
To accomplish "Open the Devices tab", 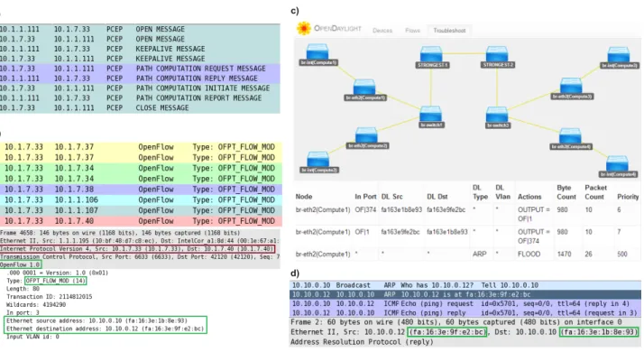I will coord(382,31).
